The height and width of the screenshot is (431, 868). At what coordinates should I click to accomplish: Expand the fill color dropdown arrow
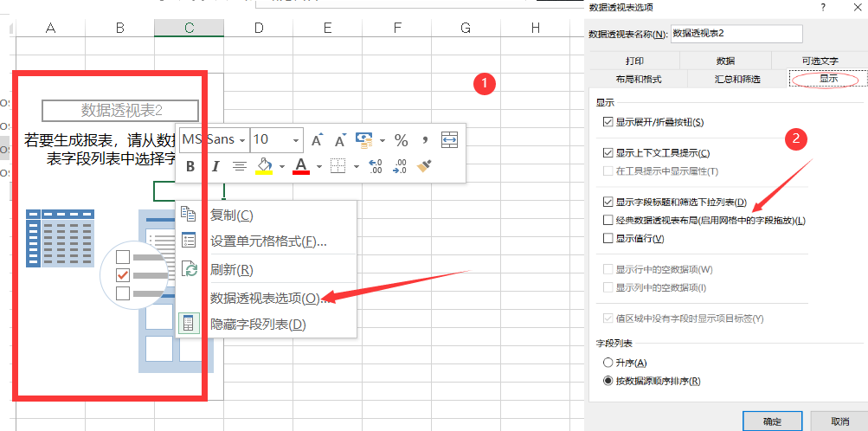[282, 166]
